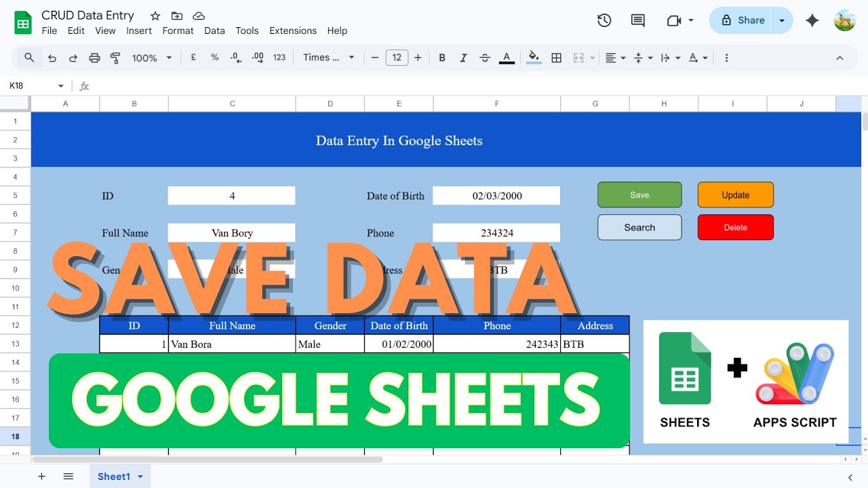Click the move to folder icon
868x488 pixels.
click(x=177, y=16)
